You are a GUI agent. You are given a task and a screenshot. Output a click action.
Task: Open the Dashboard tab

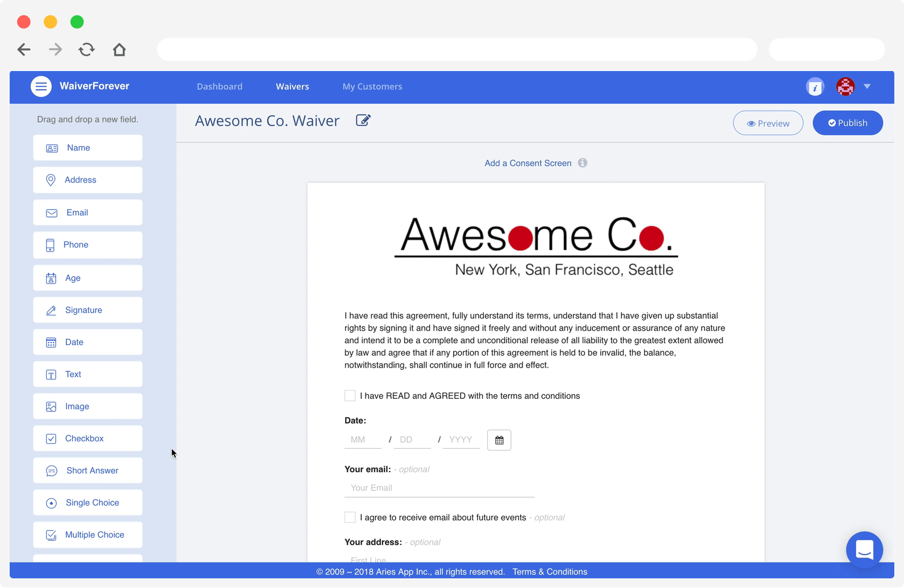219,86
